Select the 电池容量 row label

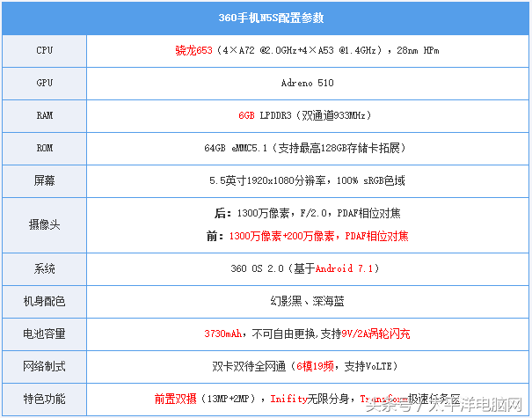[45, 334]
